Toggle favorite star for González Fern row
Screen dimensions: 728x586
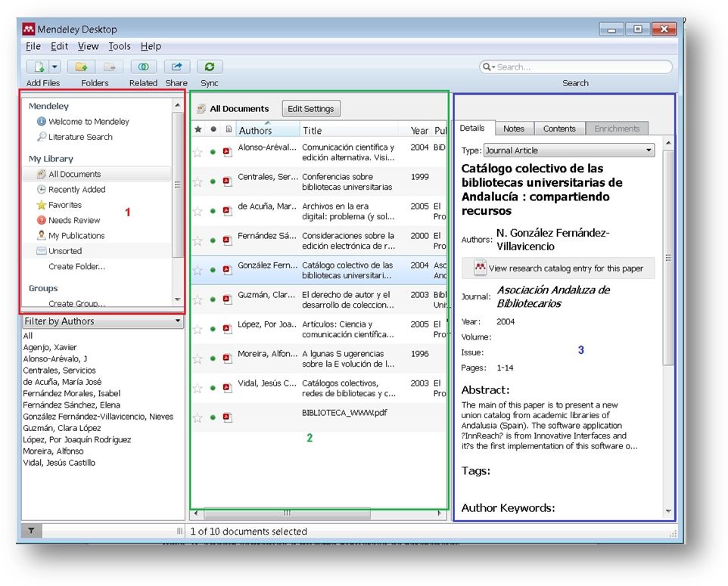[198, 270]
